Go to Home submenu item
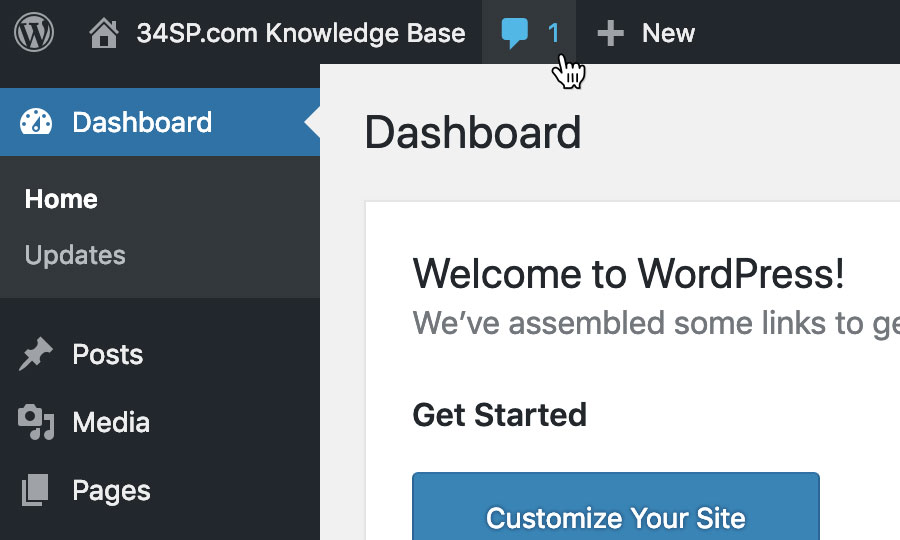 pyautogui.click(x=61, y=199)
